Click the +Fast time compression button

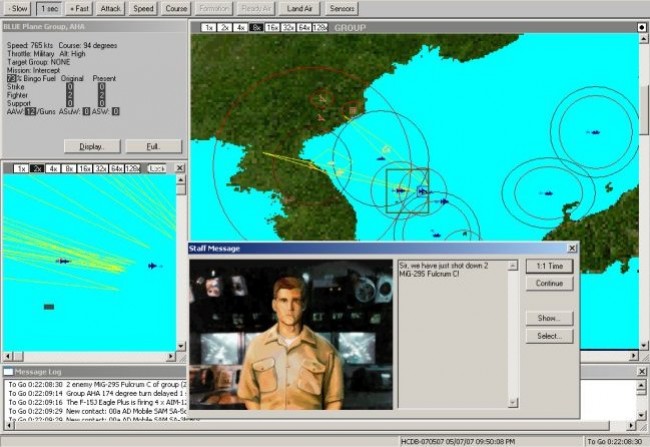point(79,8)
